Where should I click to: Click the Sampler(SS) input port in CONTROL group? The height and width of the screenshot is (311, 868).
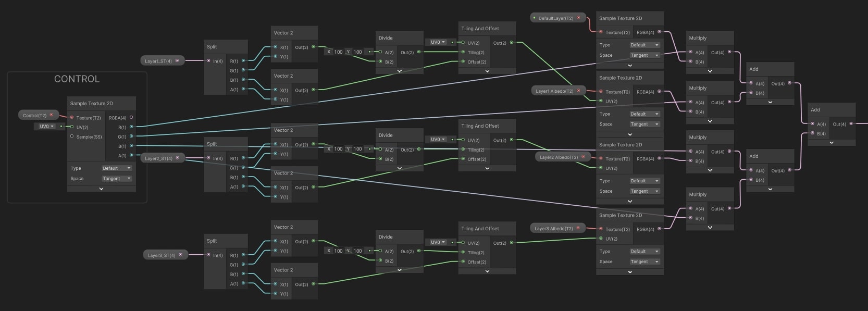[x=72, y=136]
